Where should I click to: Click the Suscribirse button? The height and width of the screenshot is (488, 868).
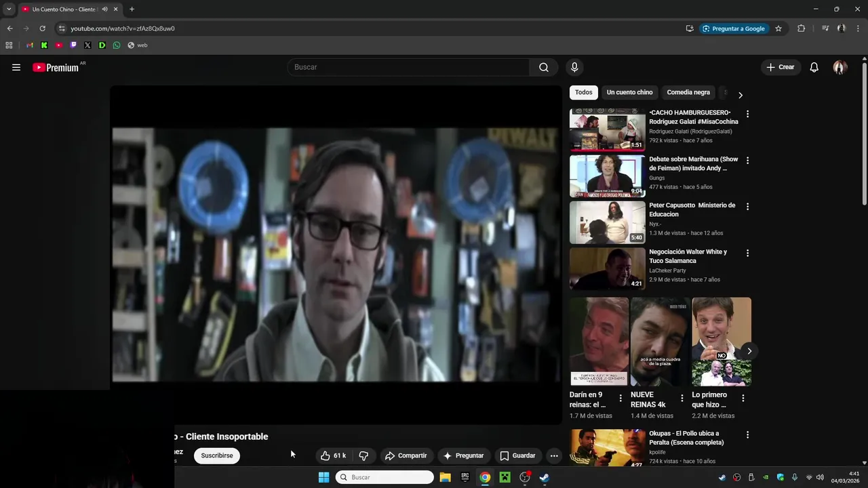[217, 455]
